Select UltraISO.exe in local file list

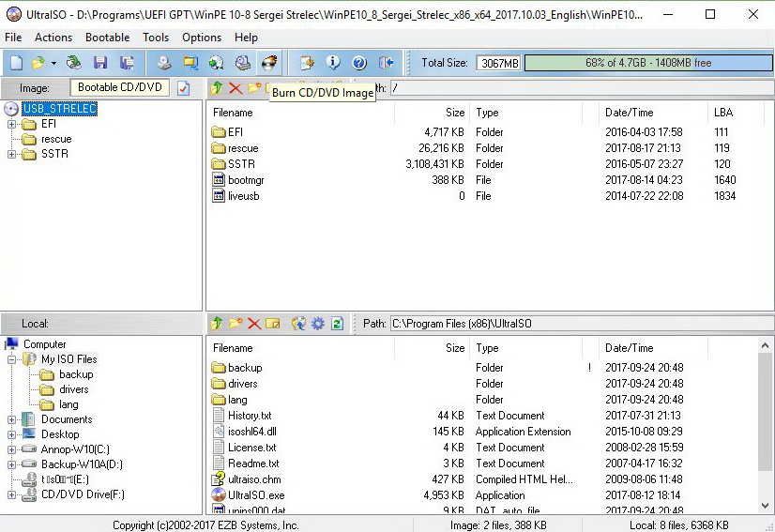pos(256,494)
